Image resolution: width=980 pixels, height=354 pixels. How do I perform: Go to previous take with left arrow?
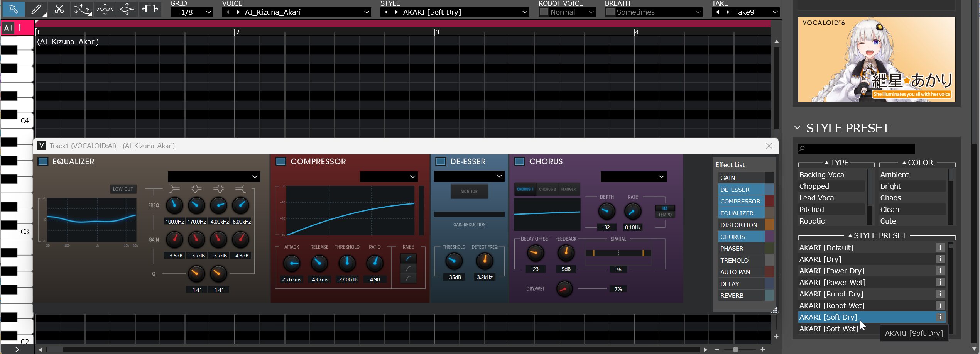(717, 12)
